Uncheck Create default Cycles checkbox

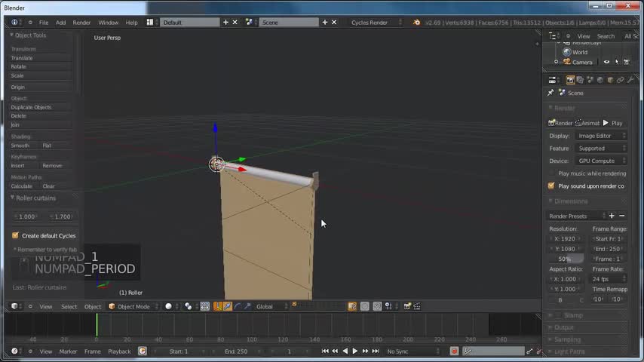[15, 235]
